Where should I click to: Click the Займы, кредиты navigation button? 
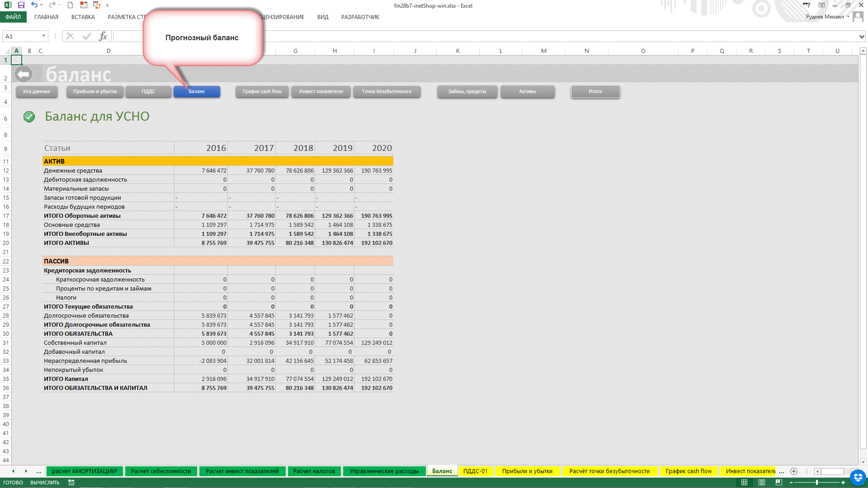click(467, 91)
